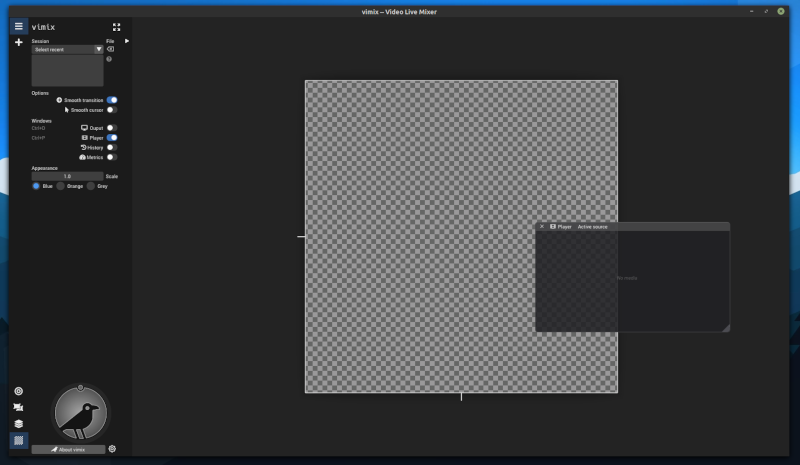800x465 pixels.
Task: Expand the File arrow menu
Action: pos(127,41)
